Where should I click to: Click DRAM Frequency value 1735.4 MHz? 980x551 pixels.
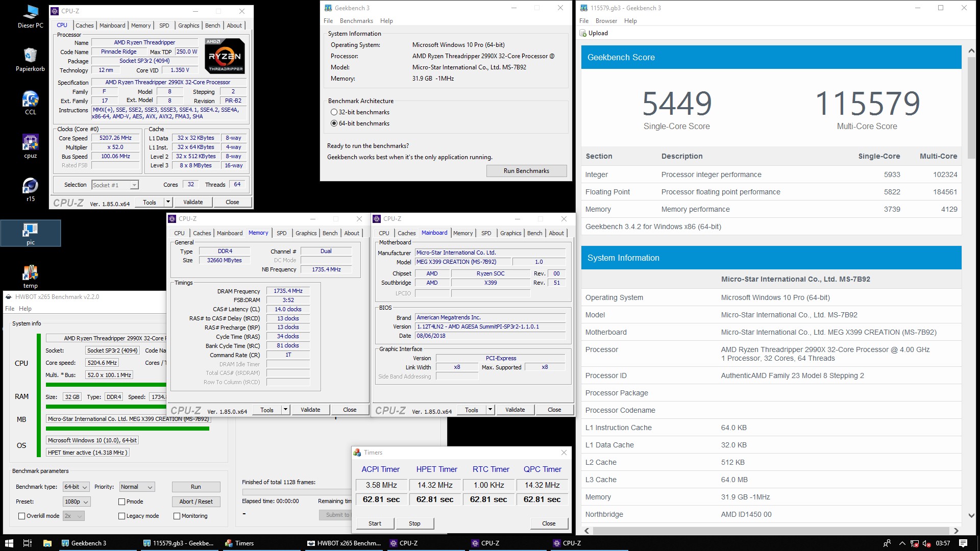[x=288, y=291]
